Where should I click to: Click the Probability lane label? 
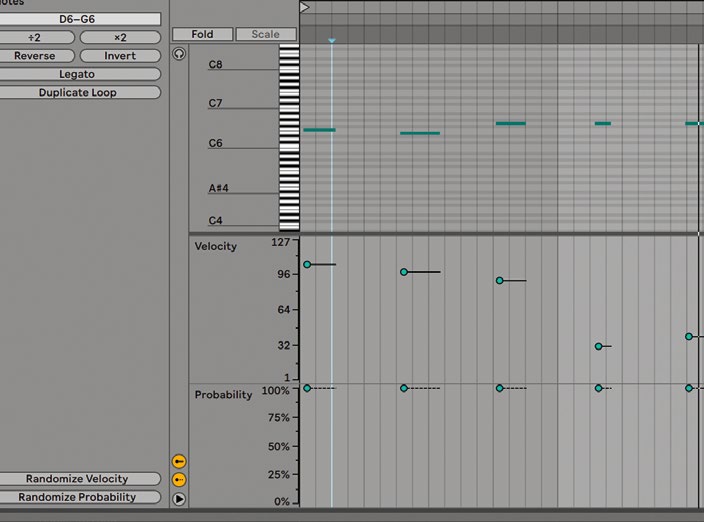pos(223,395)
